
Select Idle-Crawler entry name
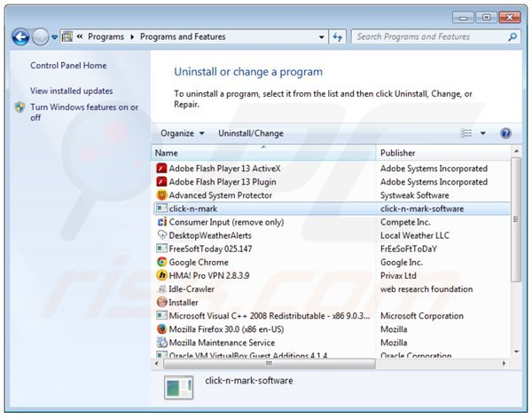click(192, 289)
